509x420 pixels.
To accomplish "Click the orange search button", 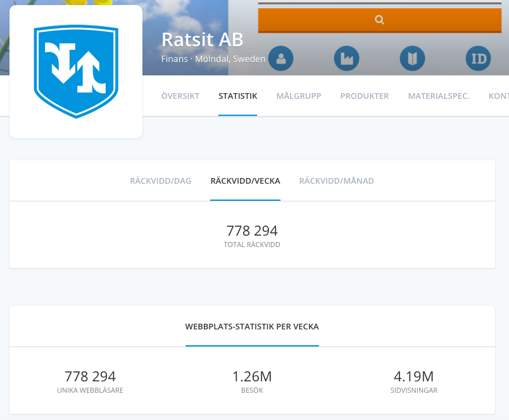I will 379,20.
